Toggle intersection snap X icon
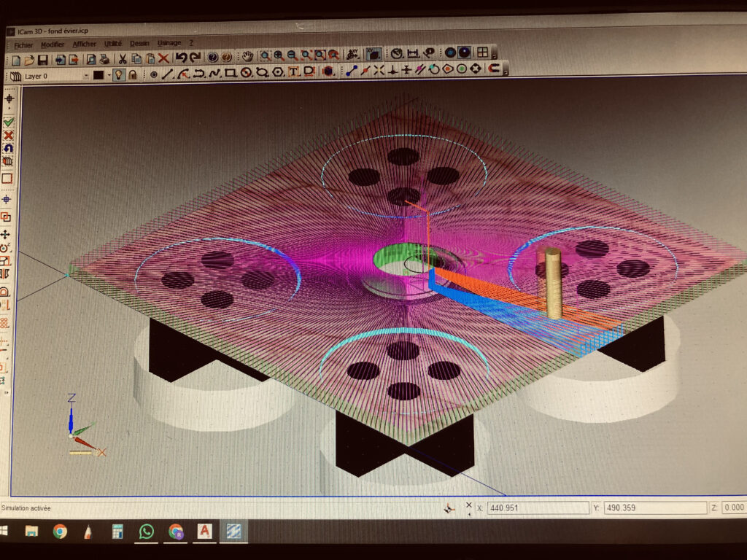 (x=379, y=71)
